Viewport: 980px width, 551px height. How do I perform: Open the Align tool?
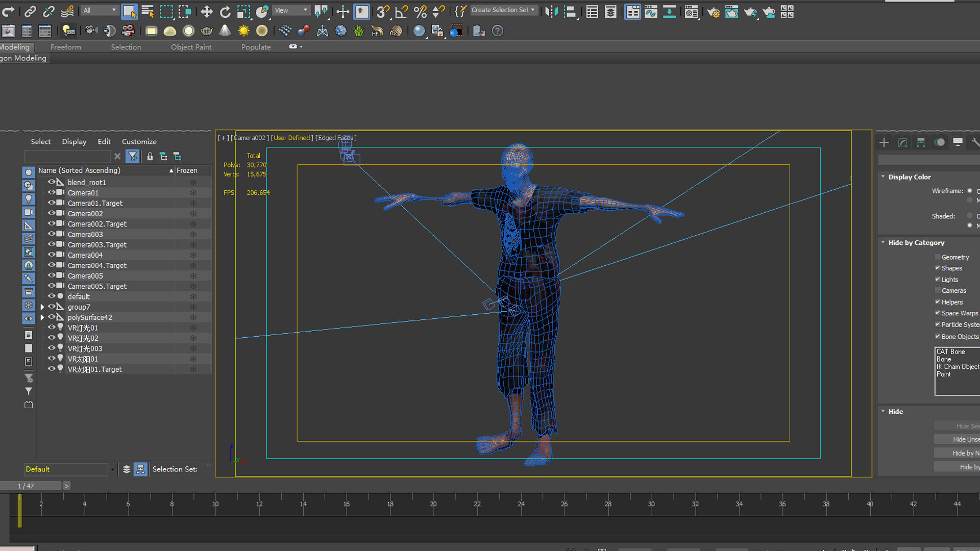tap(570, 11)
